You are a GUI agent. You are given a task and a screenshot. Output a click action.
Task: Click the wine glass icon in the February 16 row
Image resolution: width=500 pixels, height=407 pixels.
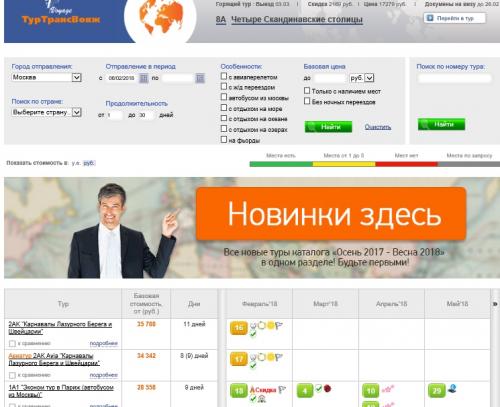[x=253, y=325]
